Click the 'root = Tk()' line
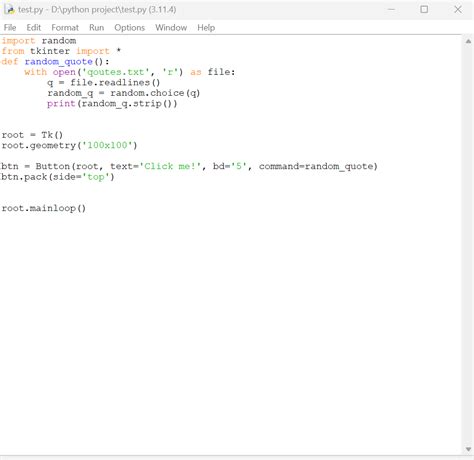 click(32, 135)
